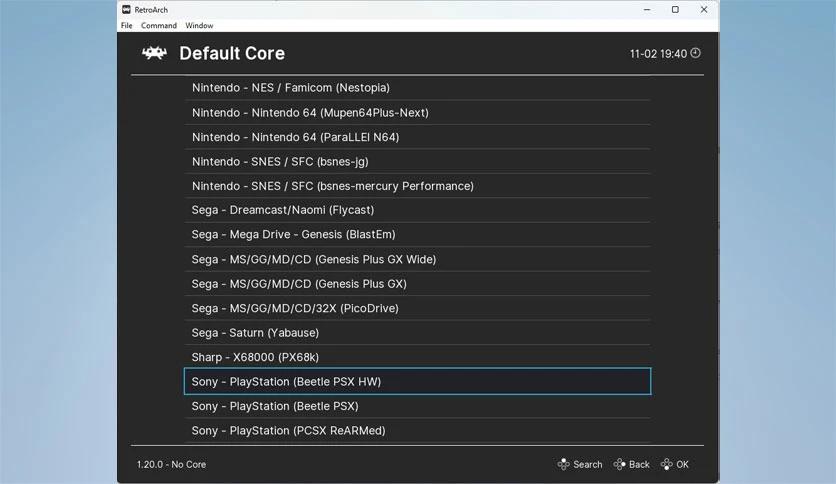Click the Default Core heading
836x484 pixels.
coord(232,53)
